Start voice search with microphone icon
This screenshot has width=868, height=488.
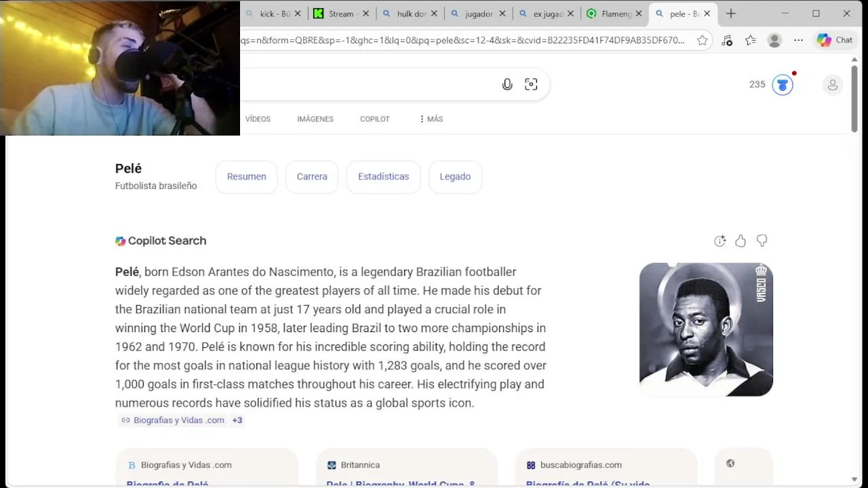click(507, 85)
